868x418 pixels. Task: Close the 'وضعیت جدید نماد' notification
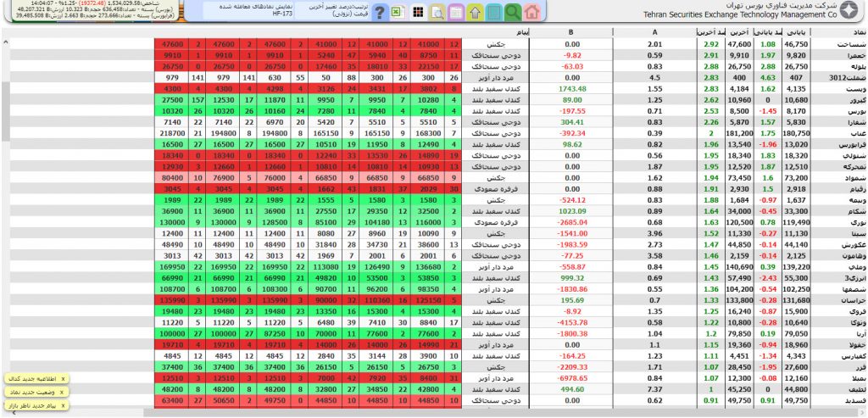(x=60, y=393)
